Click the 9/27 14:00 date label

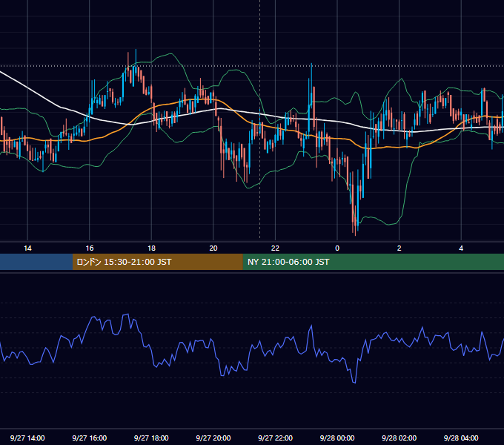(27, 438)
